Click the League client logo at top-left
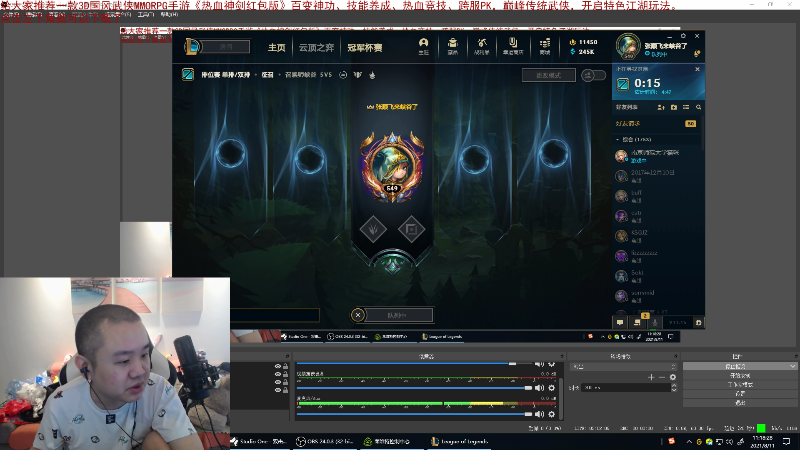Image resolution: width=800 pixels, height=450 pixels. [x=192, y=47]
